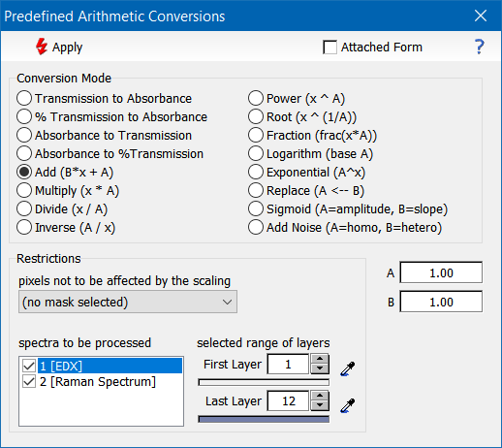Click the B value input field

point(441,302)
